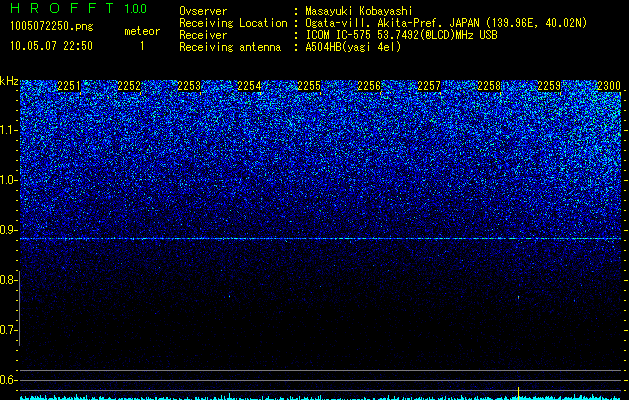Click the date stamp 10.05.07 22:50
Screen dimensions: 629x400
click(x=51, y=46)
